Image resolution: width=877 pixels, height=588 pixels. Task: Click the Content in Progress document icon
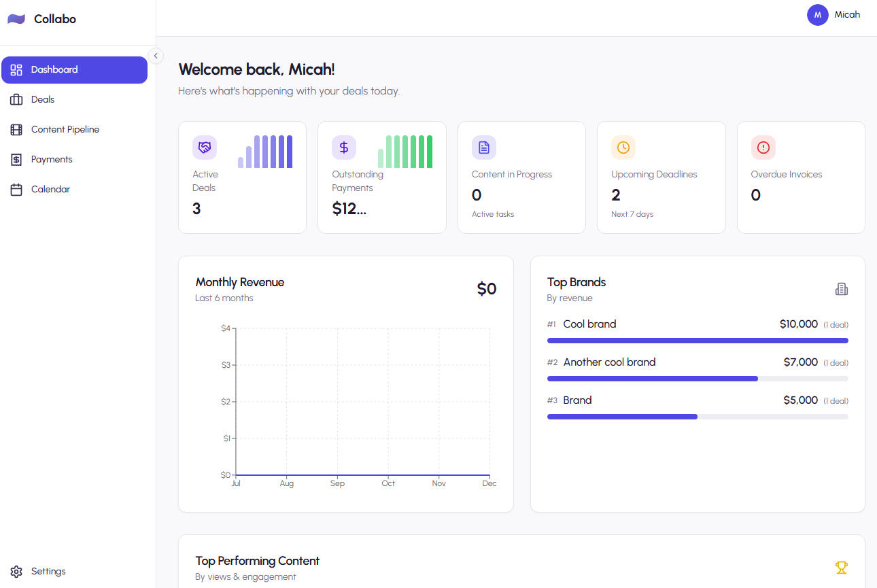coord(483,148)
